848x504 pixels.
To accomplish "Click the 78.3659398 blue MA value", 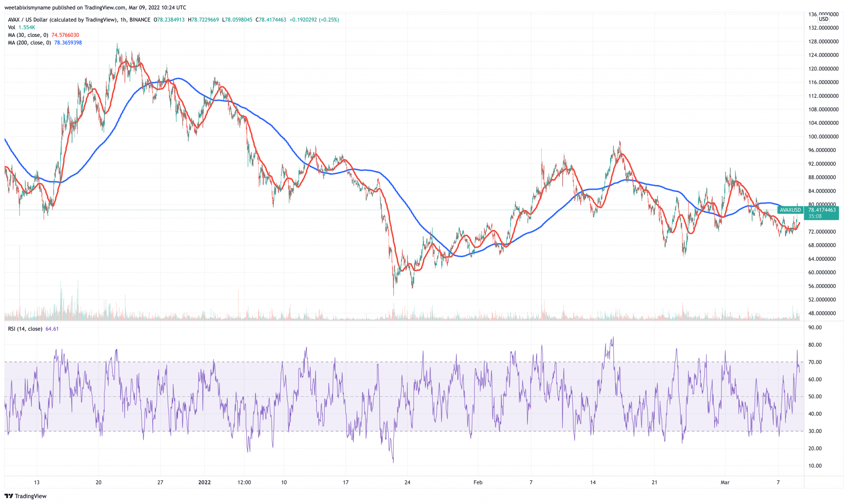I will coord(68,43).
